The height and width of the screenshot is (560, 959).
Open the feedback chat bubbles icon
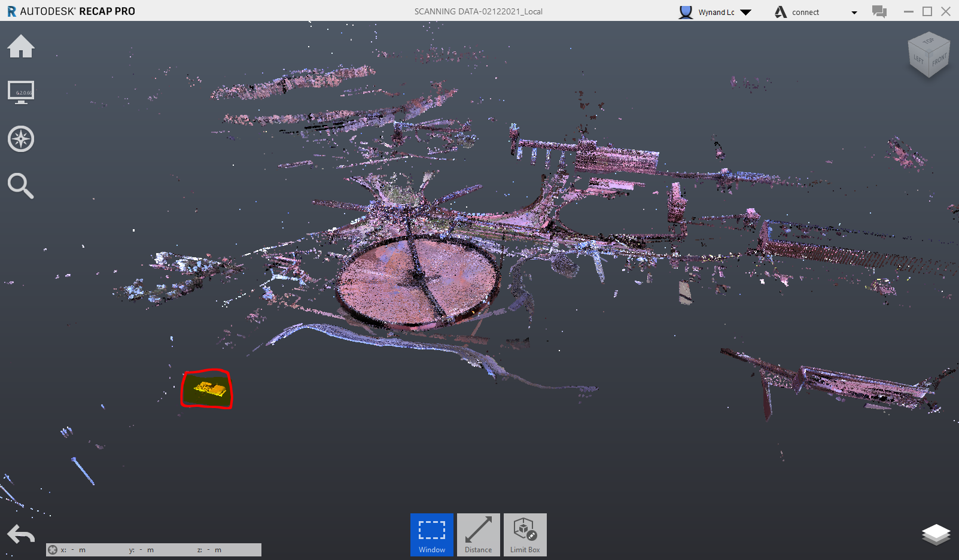click(x=879, y=11)
